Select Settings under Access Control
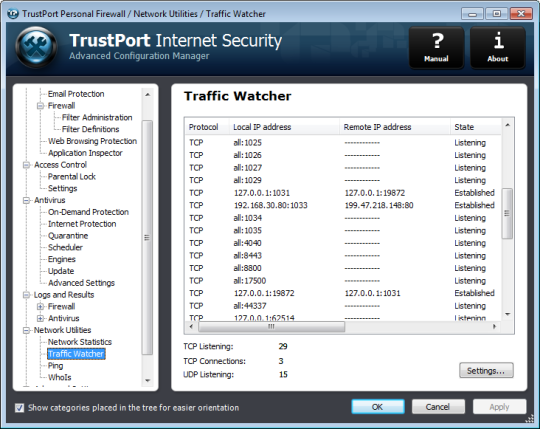The height and width of the screenshot is (429, 540). [x=62, y=188]
